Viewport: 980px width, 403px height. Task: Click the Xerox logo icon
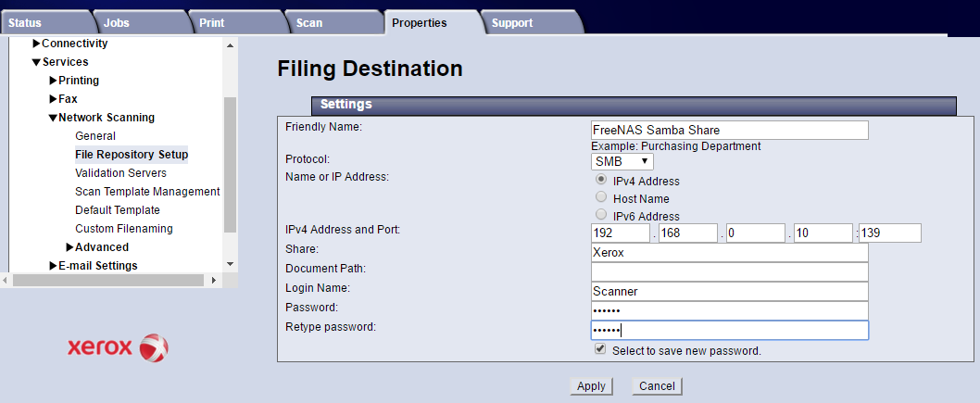[x=153, y=348]
